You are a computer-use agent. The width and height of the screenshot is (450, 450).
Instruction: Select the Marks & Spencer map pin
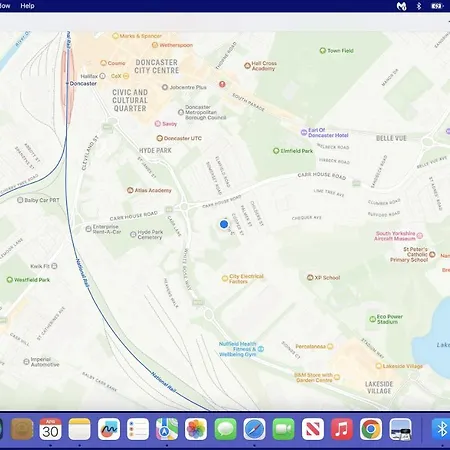pos(115,36)
